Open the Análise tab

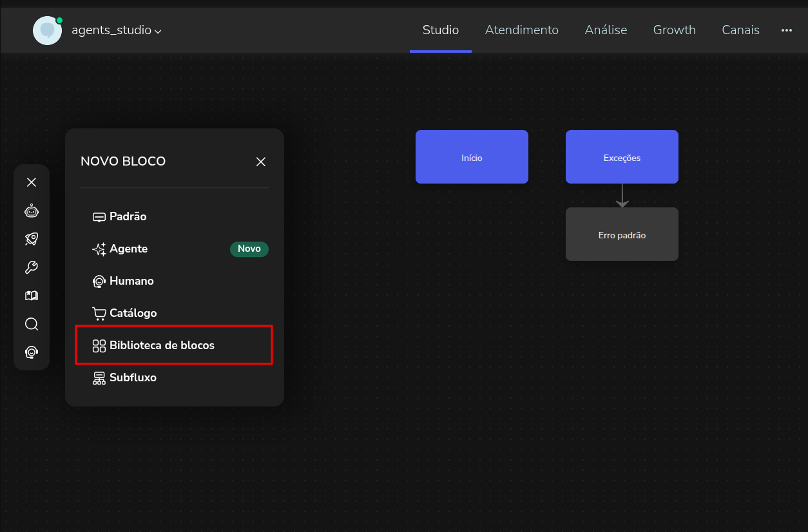point(606,30)
